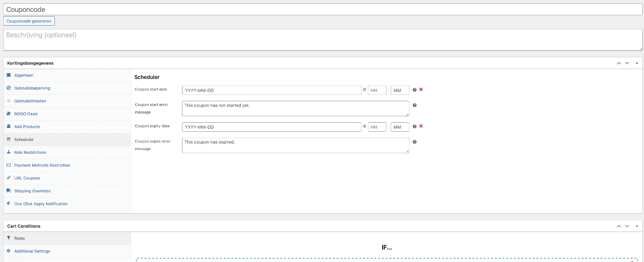Click help icon beside coupon start error message

click(414, 105)
